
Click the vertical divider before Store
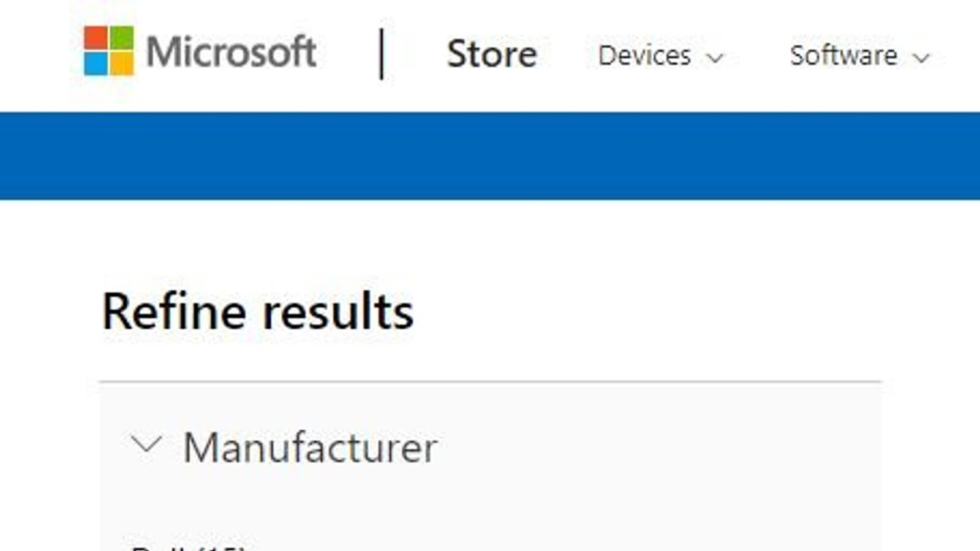click(382, 54)
